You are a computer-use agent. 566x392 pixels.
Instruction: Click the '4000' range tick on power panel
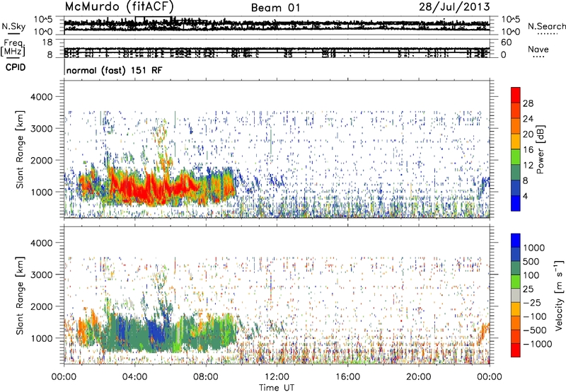click(41, 97)
